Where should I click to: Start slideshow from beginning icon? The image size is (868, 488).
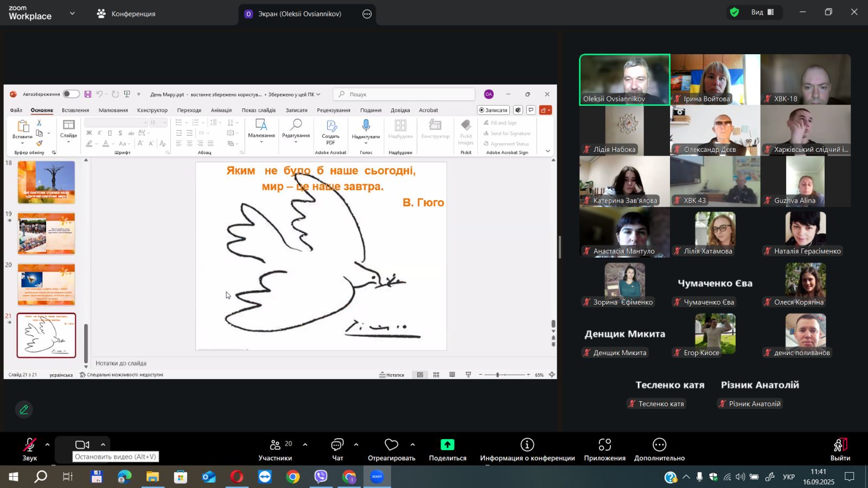point(127,94)
